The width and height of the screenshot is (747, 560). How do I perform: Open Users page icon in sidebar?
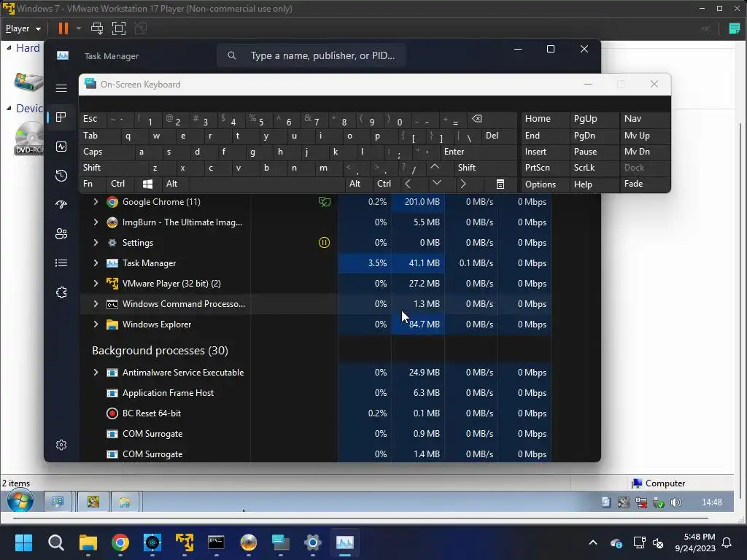click(61, 234)
